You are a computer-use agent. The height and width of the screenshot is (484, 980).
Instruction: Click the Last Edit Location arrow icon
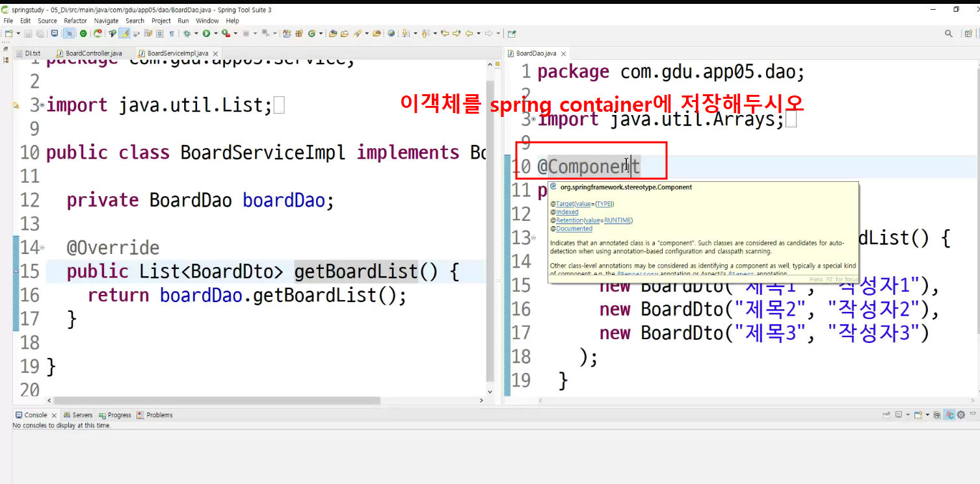pyautogui.click(x=445, y=33)
